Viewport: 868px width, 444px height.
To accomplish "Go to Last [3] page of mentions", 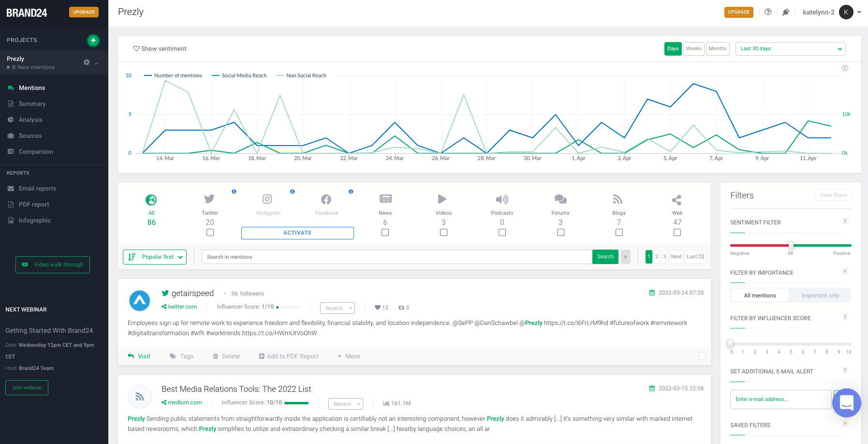I will (x=695, y=257).
